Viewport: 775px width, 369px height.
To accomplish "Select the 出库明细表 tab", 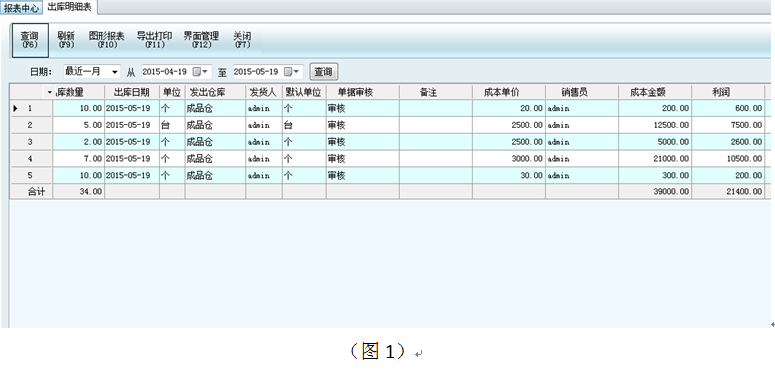I will coord(69,7).
